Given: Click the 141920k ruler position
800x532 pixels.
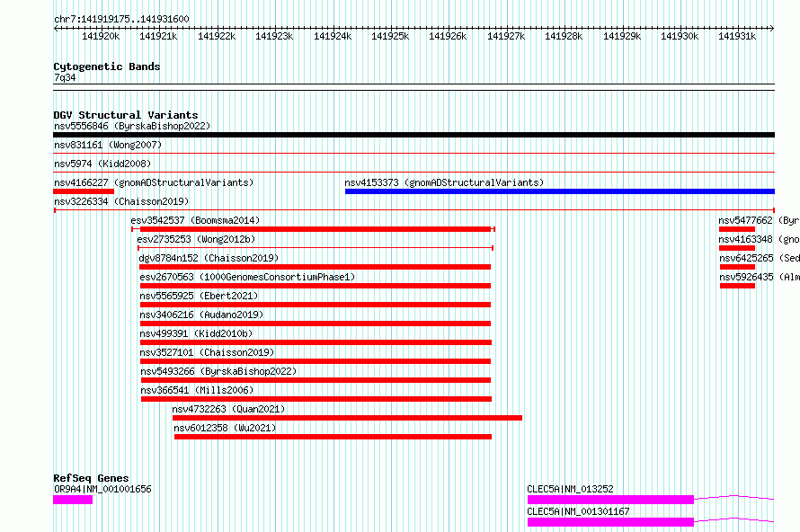Looking at the screenshot, I should click(101, 36).
